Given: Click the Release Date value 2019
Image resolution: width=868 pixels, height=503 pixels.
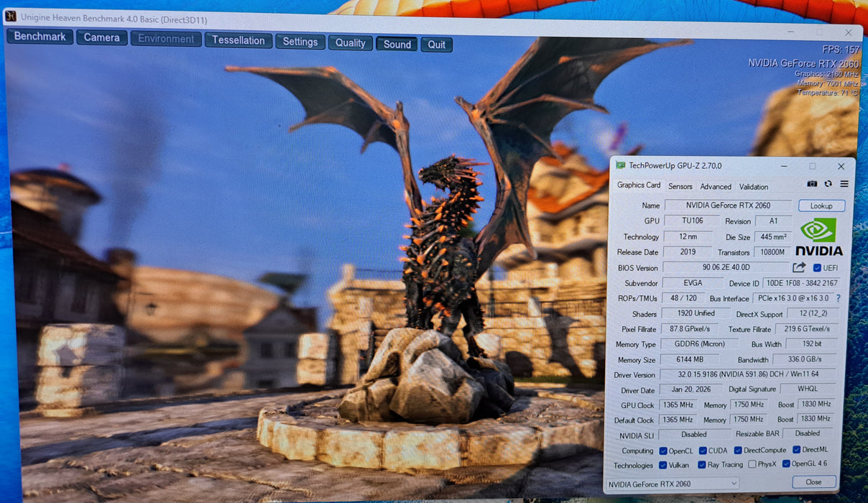Looking at the screenshot, I should click(x=688, y=251).
